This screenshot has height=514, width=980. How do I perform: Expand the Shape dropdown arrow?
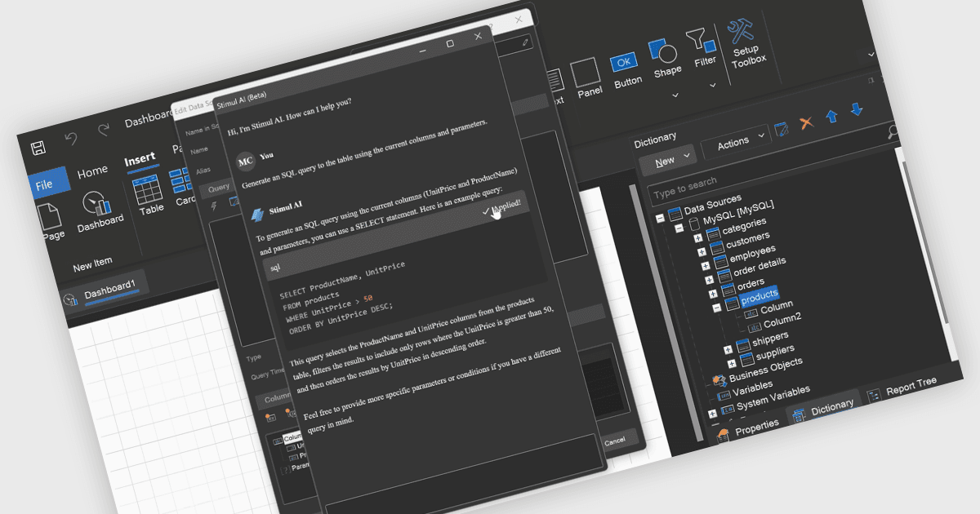point(676,95)
